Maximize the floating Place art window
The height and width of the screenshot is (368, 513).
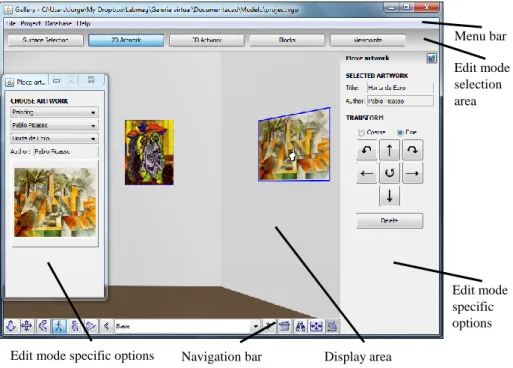pyautogui.click(x=71, y=80)
